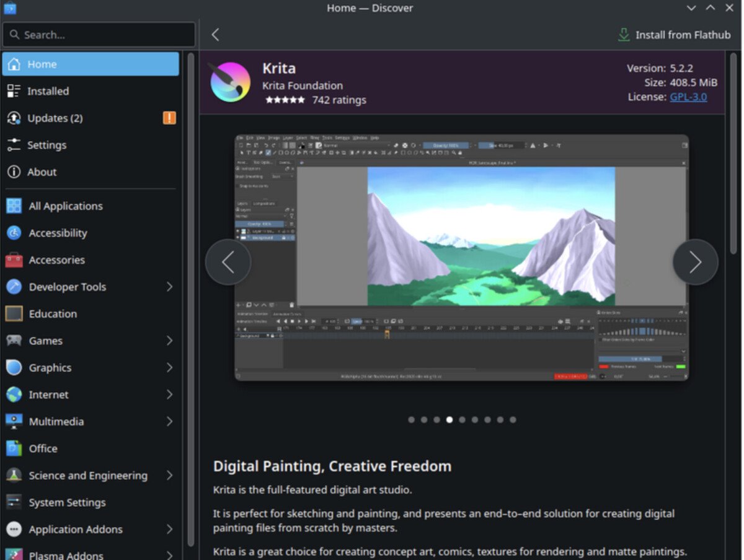
Task: Click the Search input field
Action: pos(99,35)
